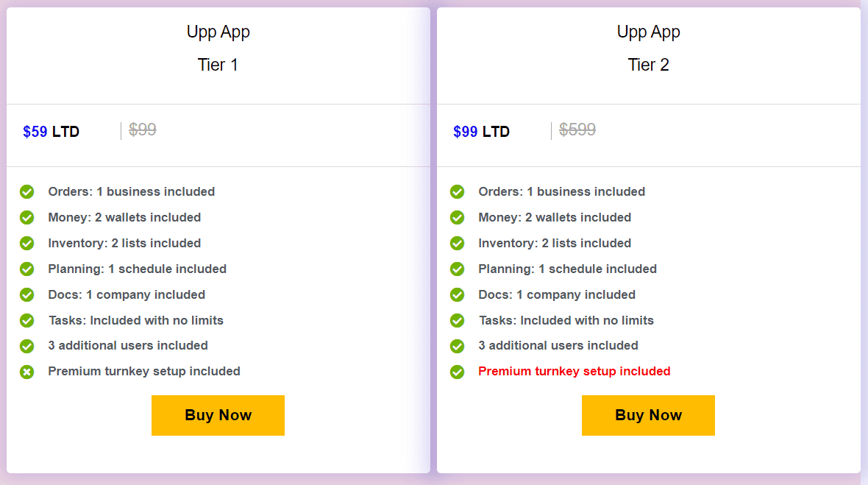Click the Buy Now button for Tier 1

(218, 415)
